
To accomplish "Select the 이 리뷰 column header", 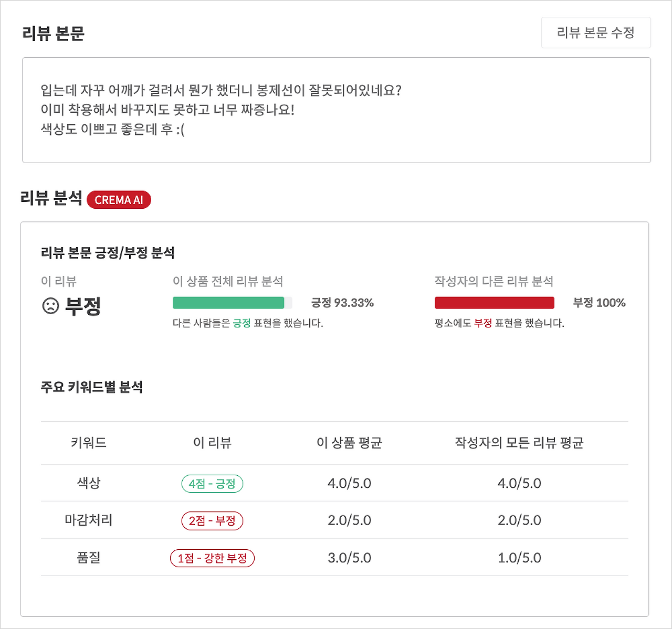I will (x=212, y=442).
